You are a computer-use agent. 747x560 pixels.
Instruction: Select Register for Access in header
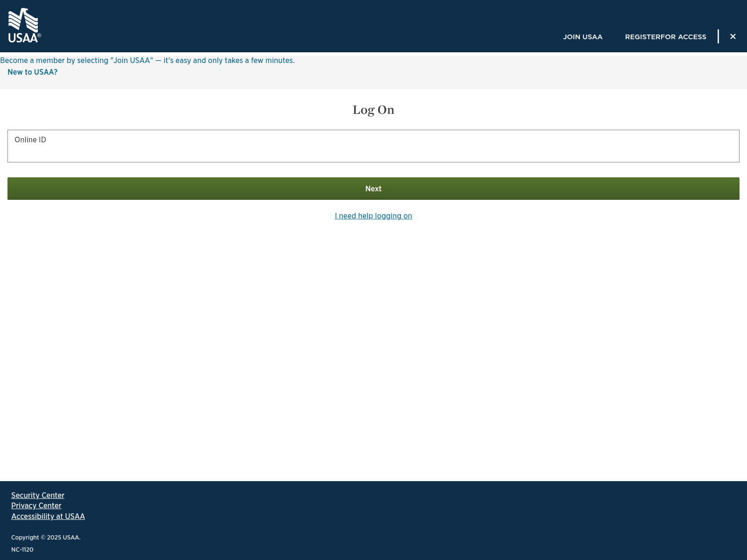coord(666,37)
